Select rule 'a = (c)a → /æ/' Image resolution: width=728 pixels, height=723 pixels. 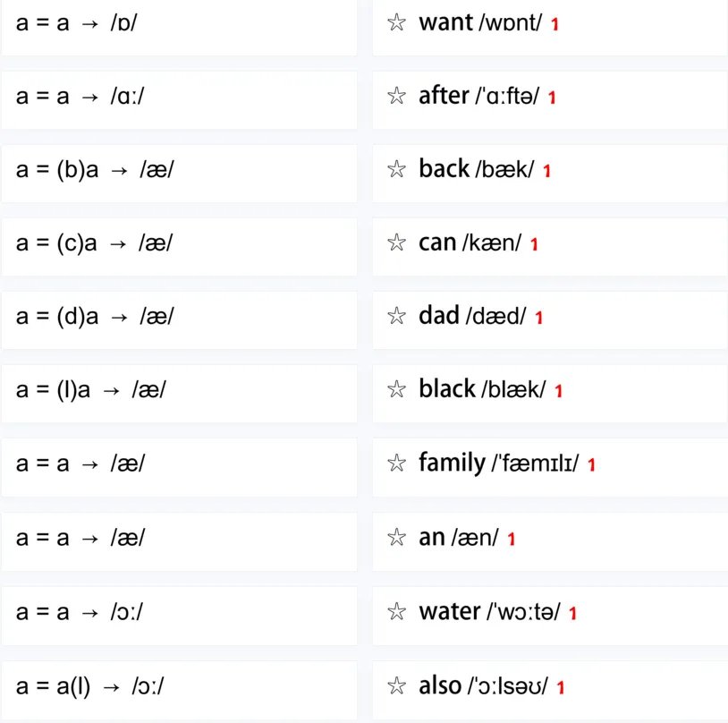(x=179, y=247)
